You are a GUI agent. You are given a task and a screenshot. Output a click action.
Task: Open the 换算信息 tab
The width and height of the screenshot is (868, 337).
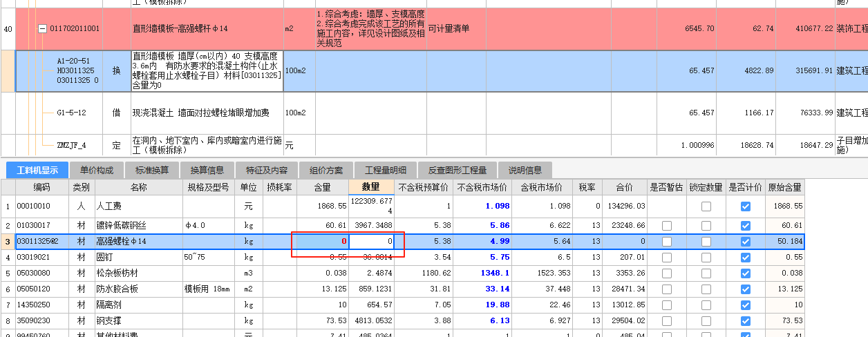(x=207, y=171)
